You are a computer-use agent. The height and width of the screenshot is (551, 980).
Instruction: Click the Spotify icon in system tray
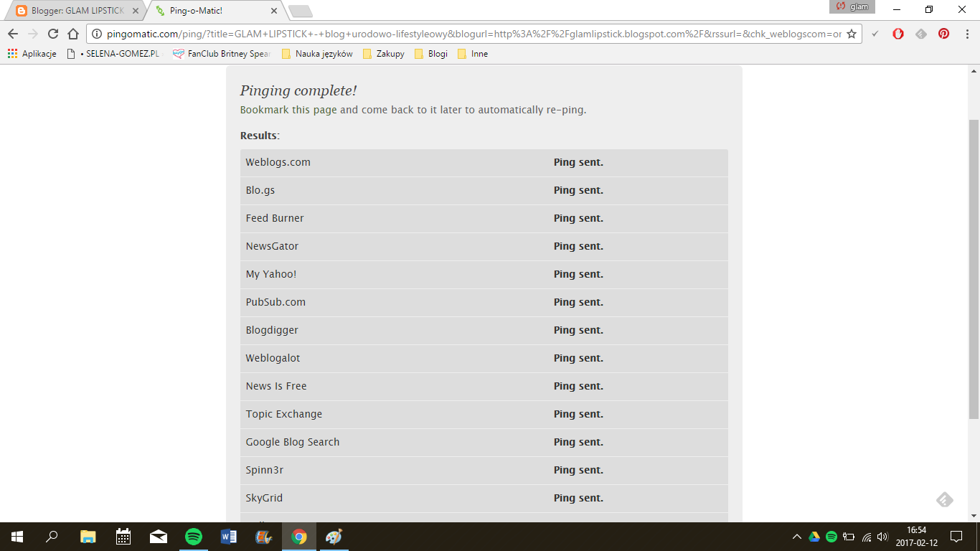pyautogui.click(x=831, y=537)
